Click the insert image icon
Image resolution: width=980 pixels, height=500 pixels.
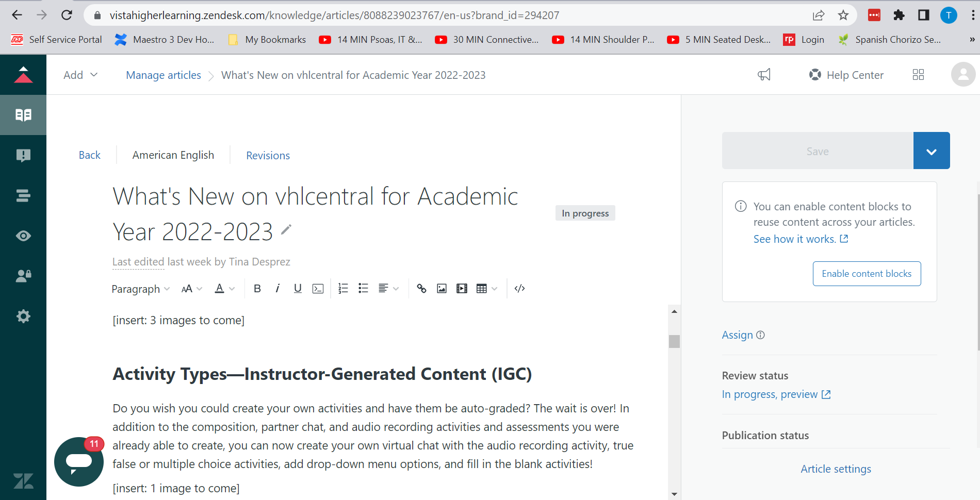[442, 289]
